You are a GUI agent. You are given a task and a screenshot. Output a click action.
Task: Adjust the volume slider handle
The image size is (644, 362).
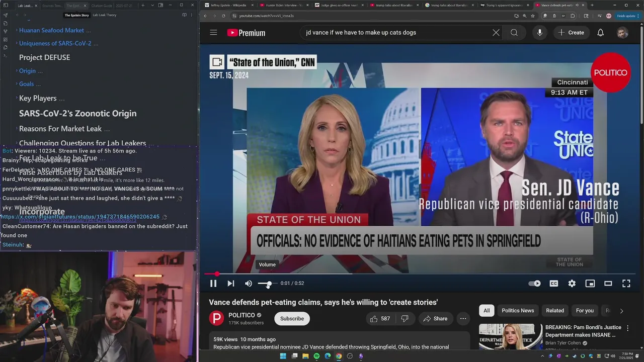tap(269, 284)
